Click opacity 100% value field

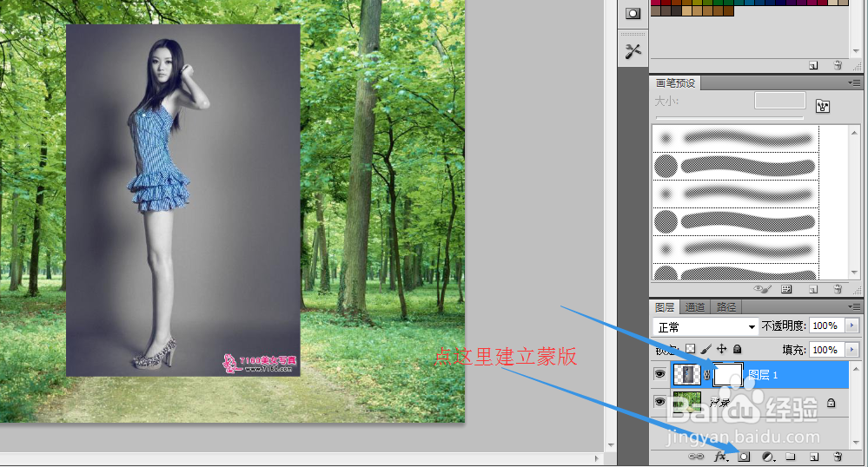(827, 326)
